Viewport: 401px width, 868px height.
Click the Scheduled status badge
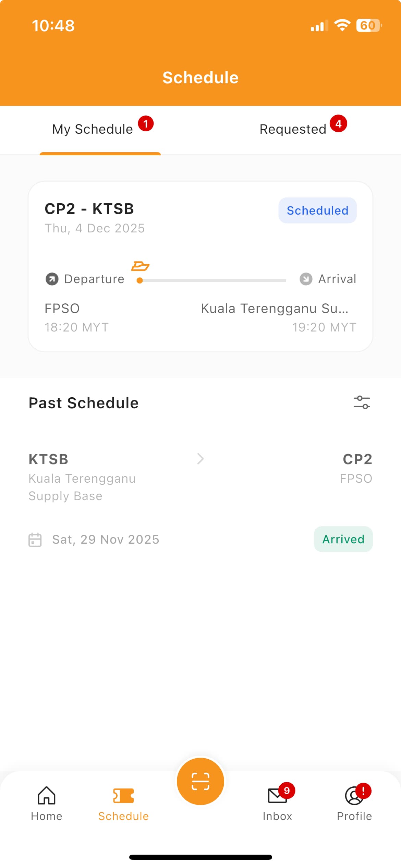(317, 210)
